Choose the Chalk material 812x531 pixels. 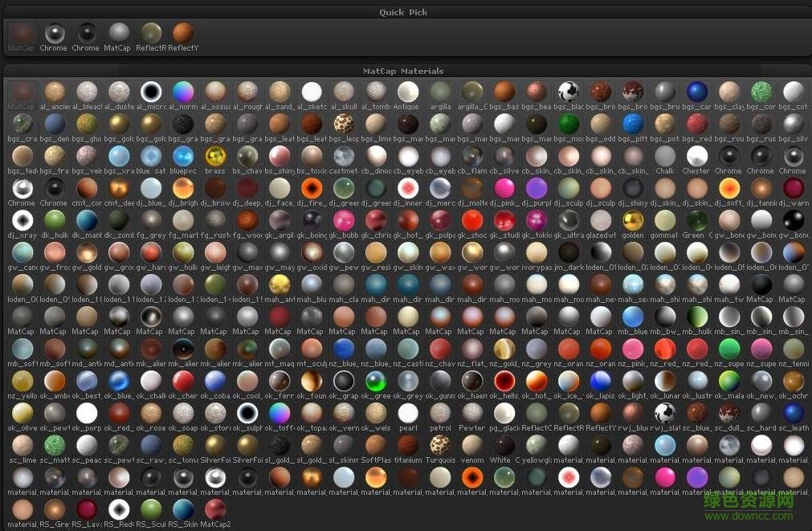(665, 157)
